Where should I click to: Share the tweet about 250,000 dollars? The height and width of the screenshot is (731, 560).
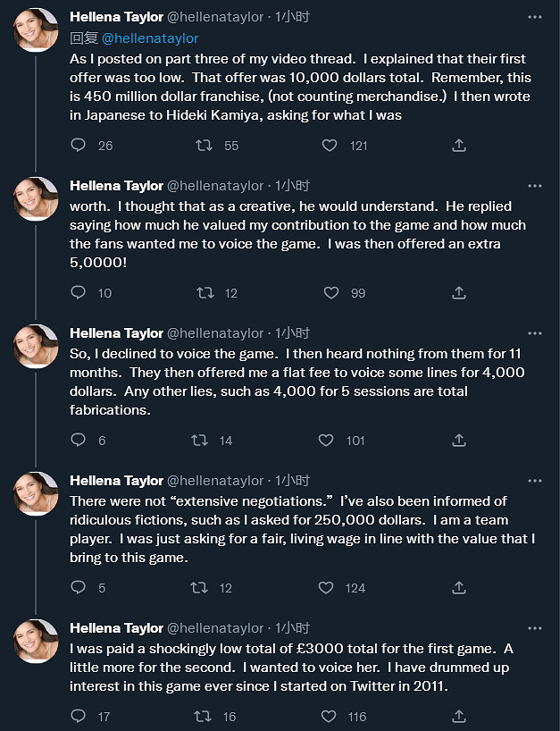point(459,587)
